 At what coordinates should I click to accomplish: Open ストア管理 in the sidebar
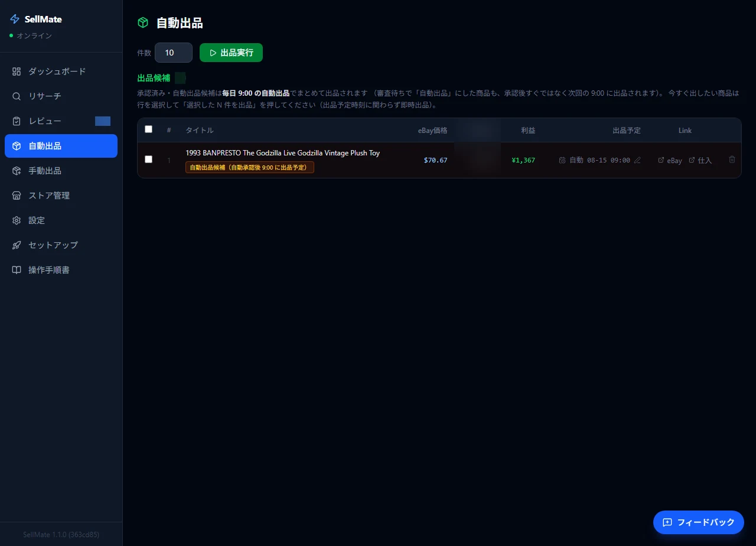tap(61, 196)
